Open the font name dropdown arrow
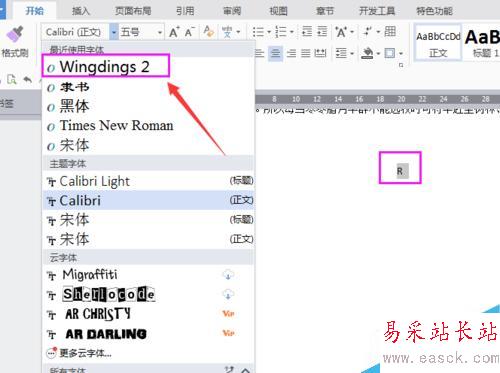The height and width of the screenshot is (373, 500). (x=114, y=32)
